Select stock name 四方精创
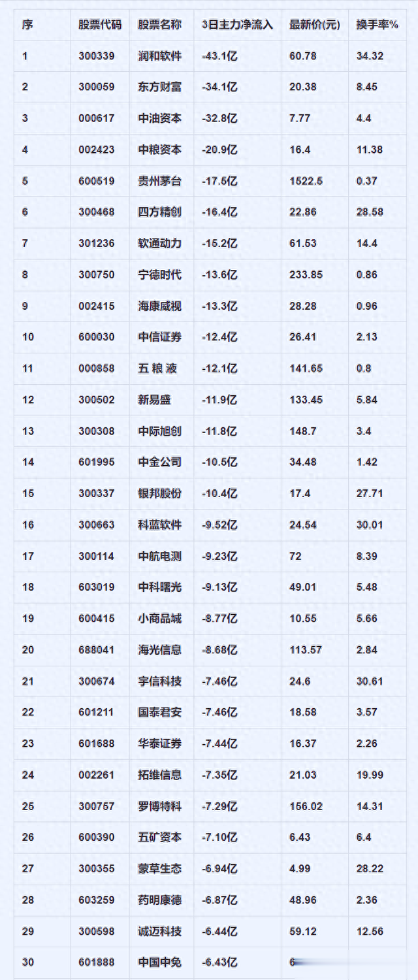 (160, 212)
